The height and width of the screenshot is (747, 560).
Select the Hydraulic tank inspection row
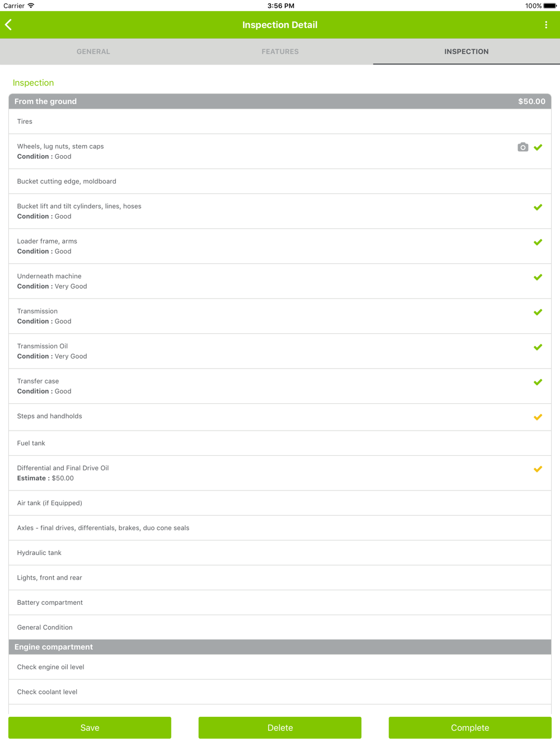point(280,553)
